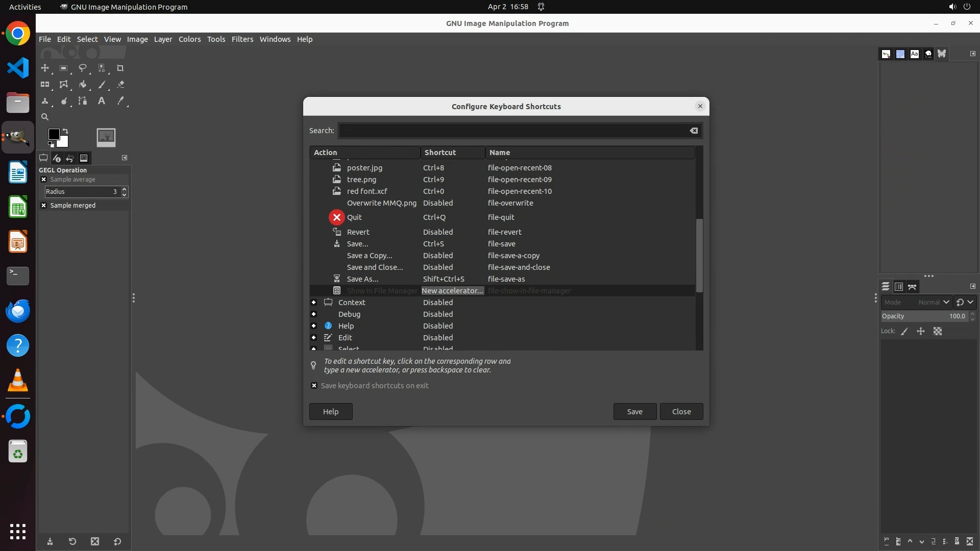
Task: Select the Eraser tool
Action: tap(120, 85)
